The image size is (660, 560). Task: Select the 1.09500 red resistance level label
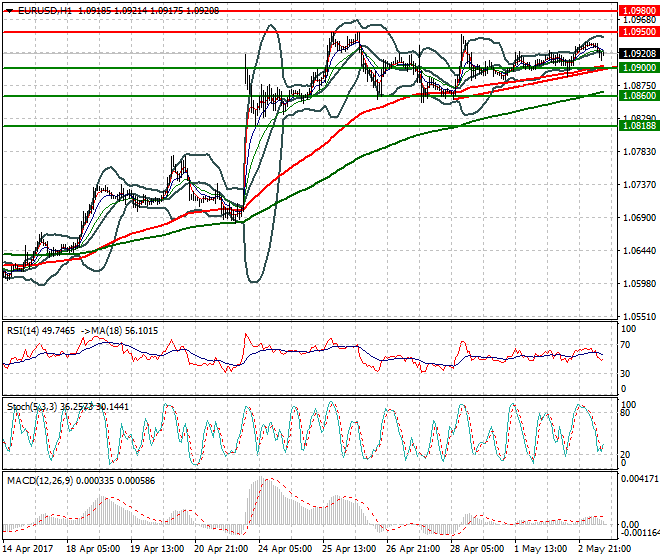tap(639, 32)
